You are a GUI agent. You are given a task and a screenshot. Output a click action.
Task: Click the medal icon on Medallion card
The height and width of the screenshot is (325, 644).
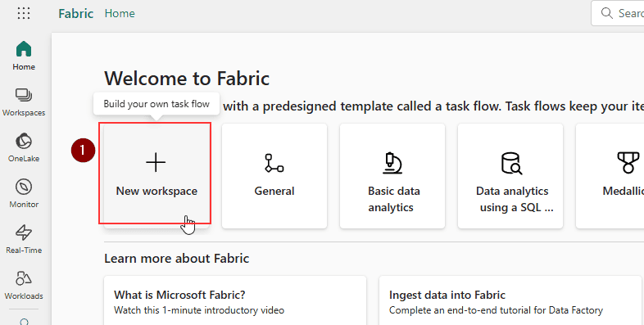pos(628,163)
